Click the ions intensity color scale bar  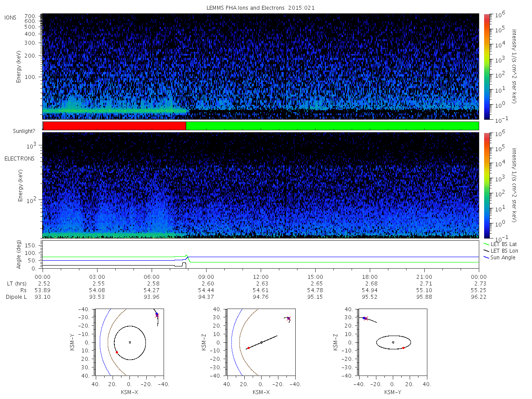pyautogui.click(x=486, y=66)
